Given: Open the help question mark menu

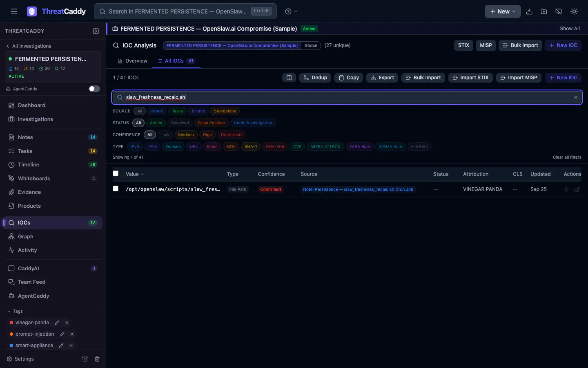Looking at the screenshot, I should tap(291, 11).
